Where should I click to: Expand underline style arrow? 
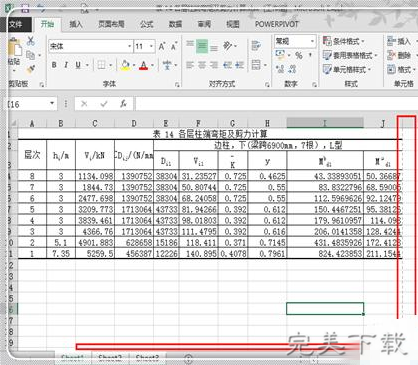pyautogui.click(x=87, y=65)
